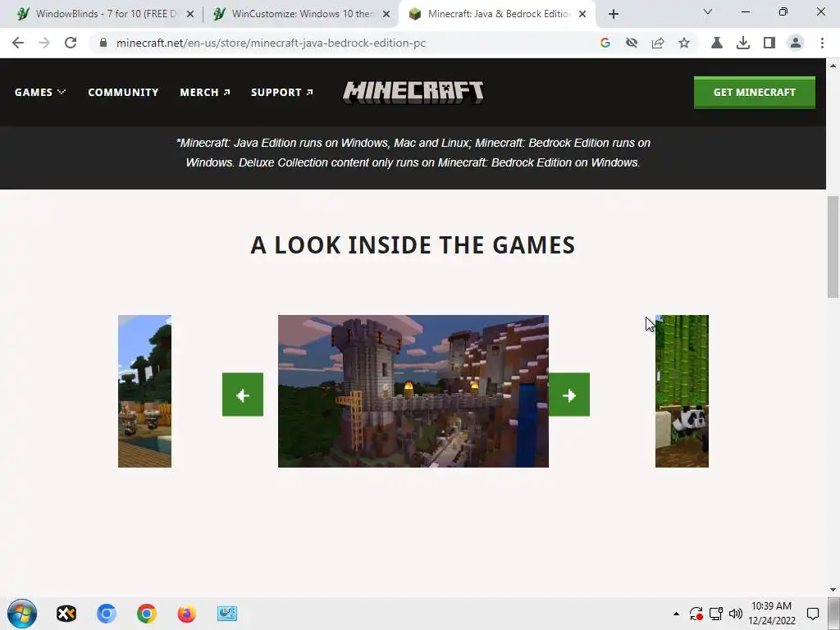840x630 pixels.
Task: Click the Java Edition platform disclaimer text
Action: (x=413, y=153)
